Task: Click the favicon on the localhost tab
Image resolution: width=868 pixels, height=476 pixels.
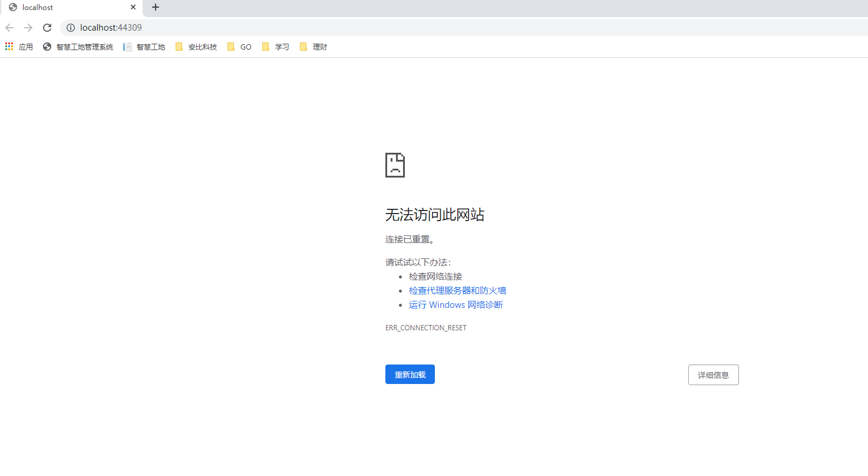Action: [x=13, y=7]
